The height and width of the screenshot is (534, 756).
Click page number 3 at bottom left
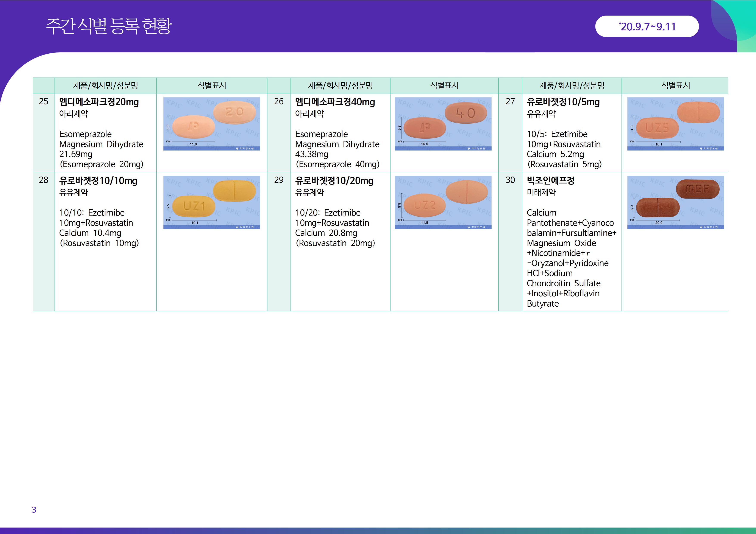[34, 510]
